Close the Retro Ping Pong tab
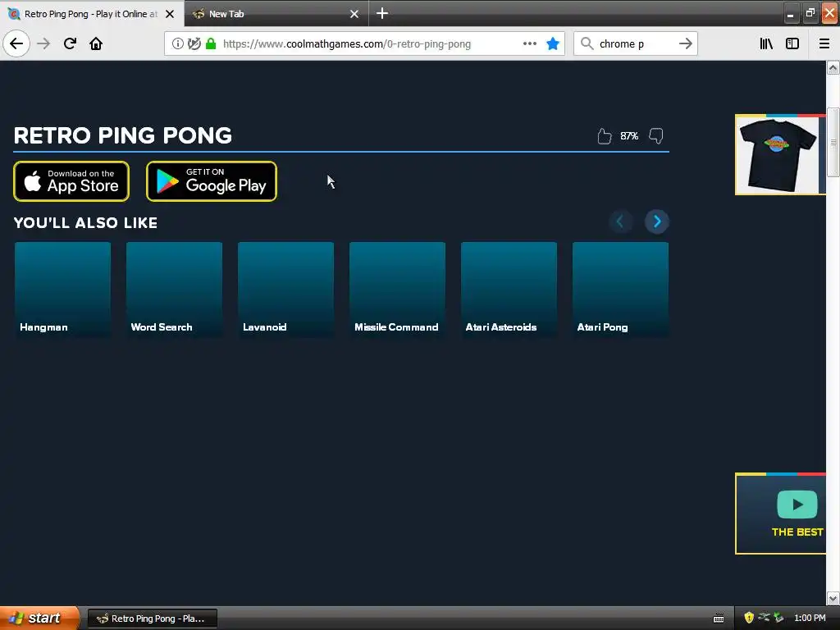 coord(170,14)
